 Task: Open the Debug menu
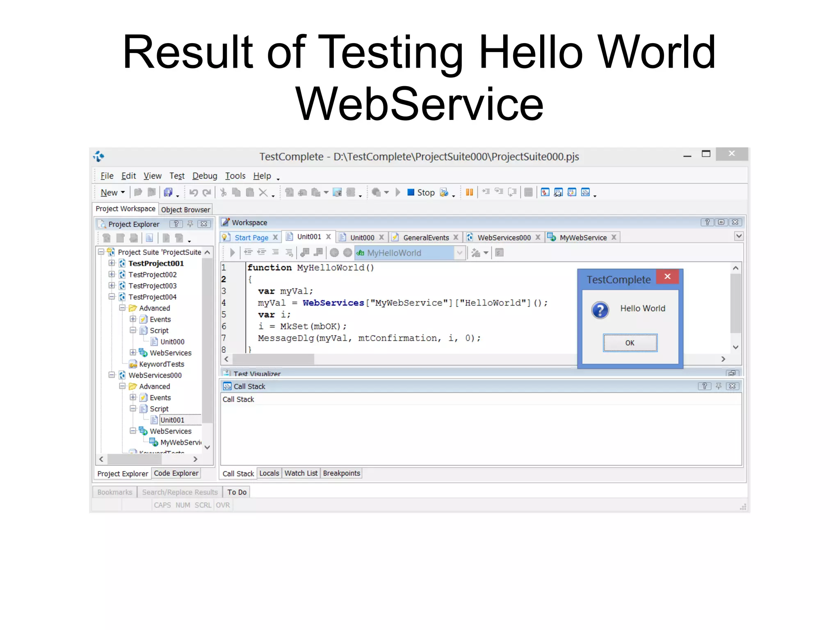click(205, 176)
